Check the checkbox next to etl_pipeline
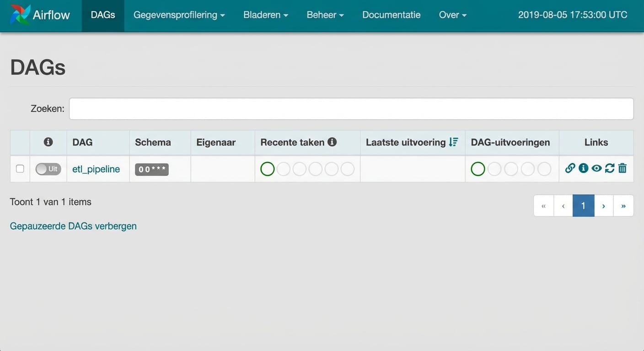This screenshot has width=644, height=351. click(20, 169)
